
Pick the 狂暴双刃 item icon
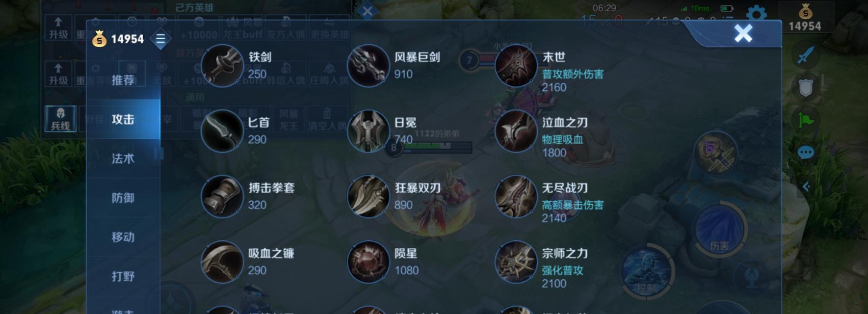click(x=368, y=196)
